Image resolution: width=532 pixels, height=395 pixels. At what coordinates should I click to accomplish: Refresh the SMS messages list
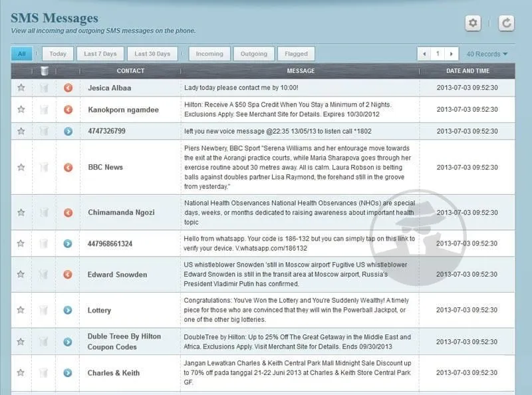[506, 23]
